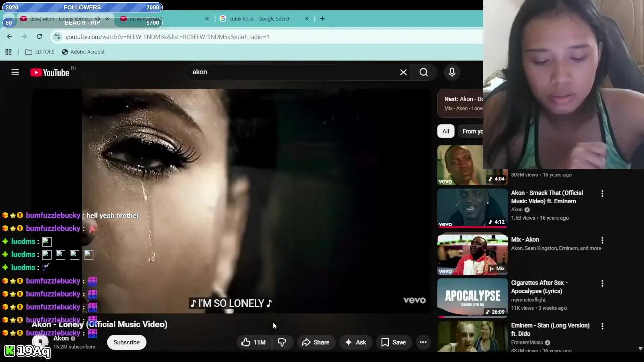This screenshot has width=644, height=362.
Task: Close the Akon Lonely tab
Action: tap(107, 19)
